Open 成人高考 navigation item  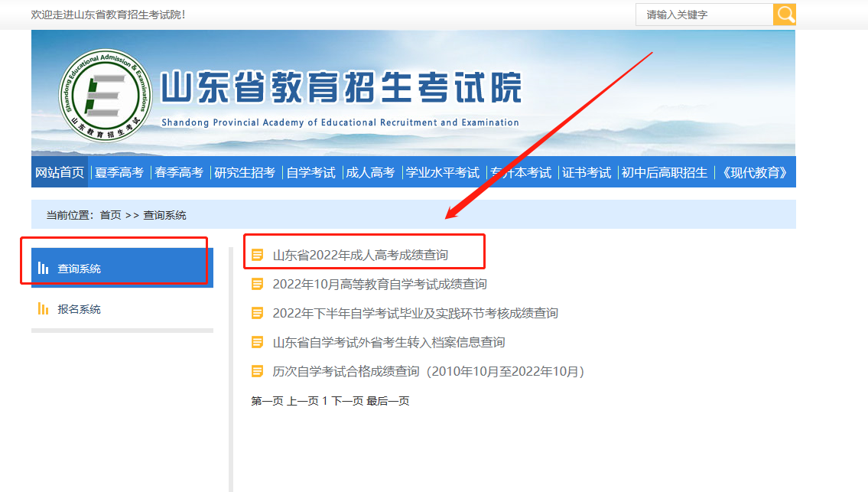(370, 172)
